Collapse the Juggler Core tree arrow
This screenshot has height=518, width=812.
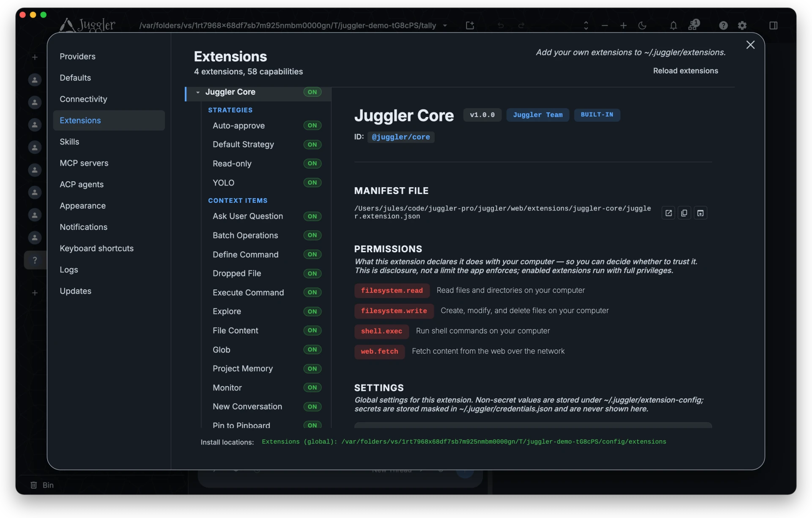198,92
